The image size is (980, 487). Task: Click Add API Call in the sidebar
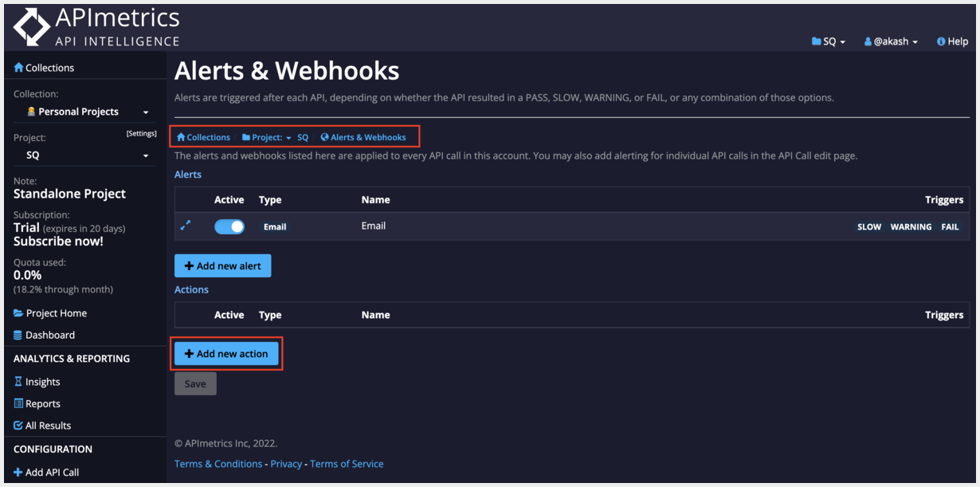coord(52,472)
